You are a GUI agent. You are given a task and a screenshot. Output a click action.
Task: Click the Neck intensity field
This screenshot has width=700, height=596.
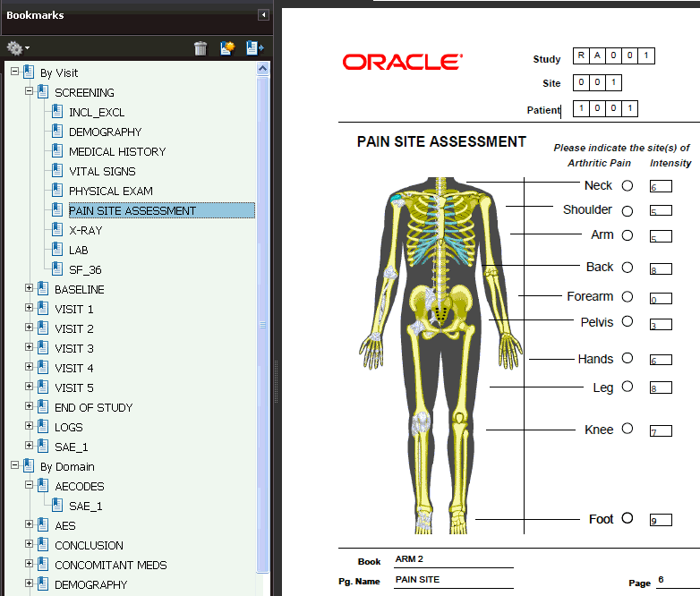point(661,186)
